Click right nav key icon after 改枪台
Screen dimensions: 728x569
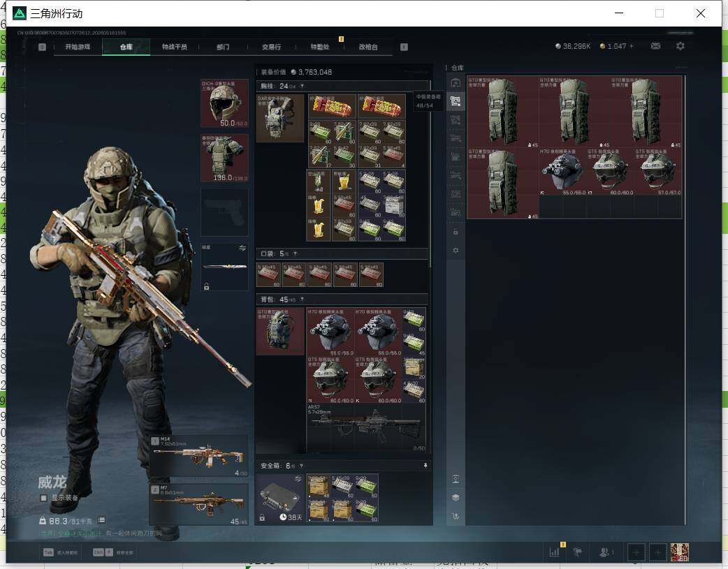404,47
